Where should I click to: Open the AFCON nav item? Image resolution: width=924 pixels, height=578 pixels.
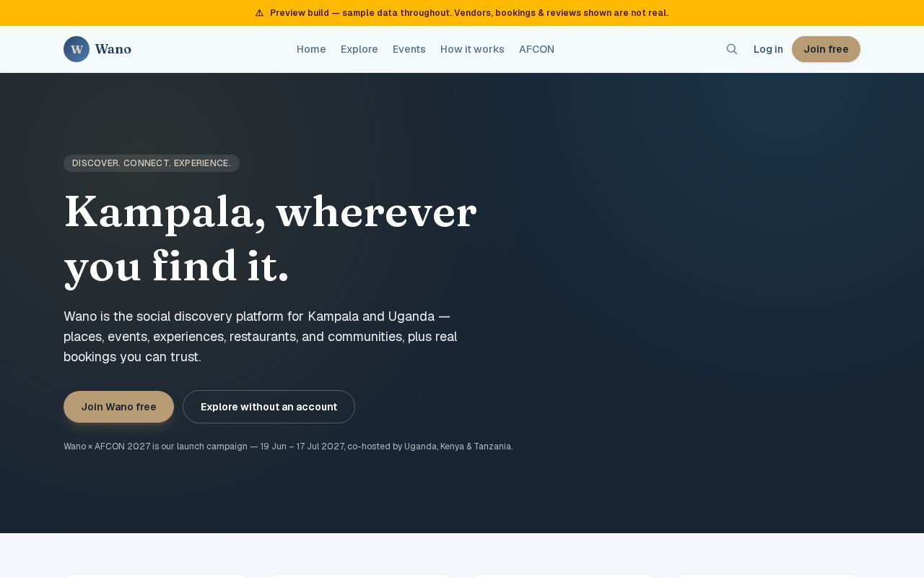[536, 49]
